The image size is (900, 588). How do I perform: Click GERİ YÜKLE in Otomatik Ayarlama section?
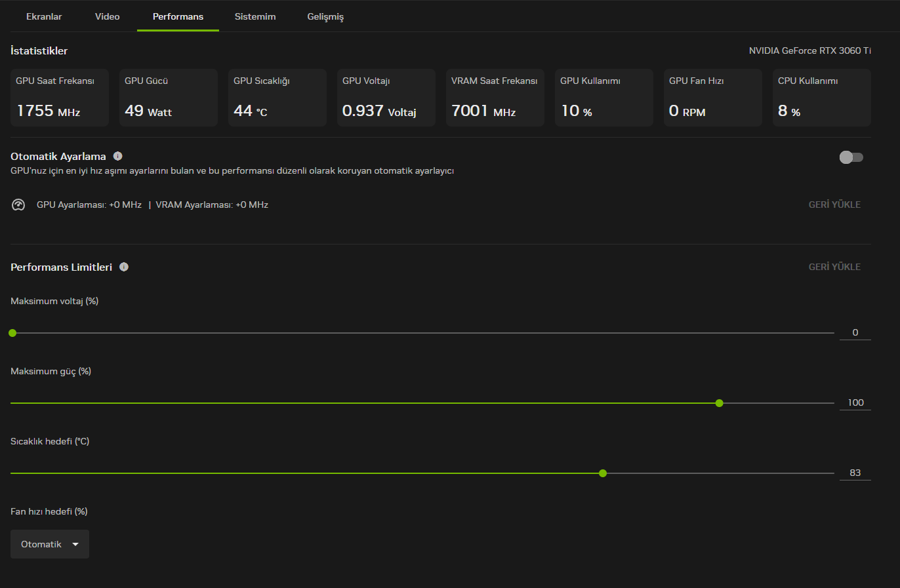coord(834,205)
